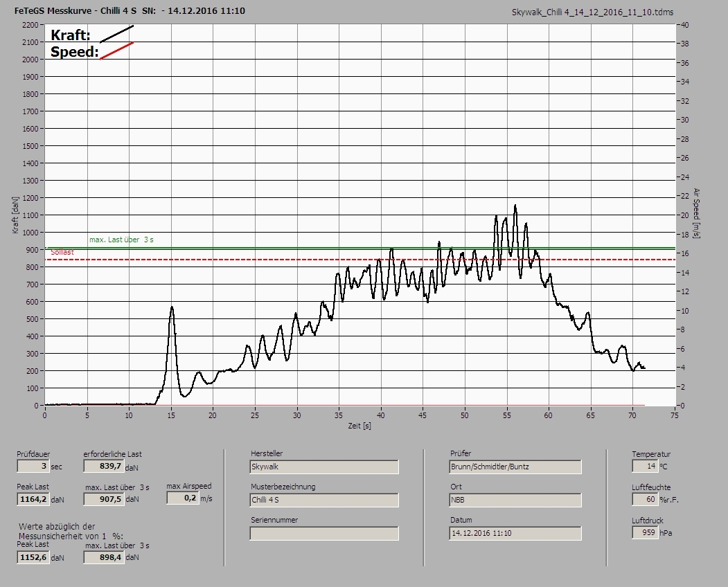
Task: Click the max. Last field showing 907,5
Action: (103, 499)
